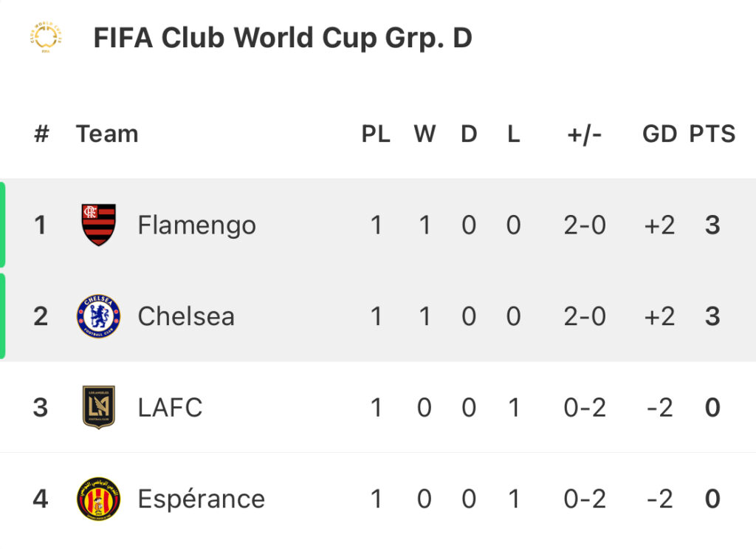
Task: Click the PTS column header
Action: click(712, 134)
